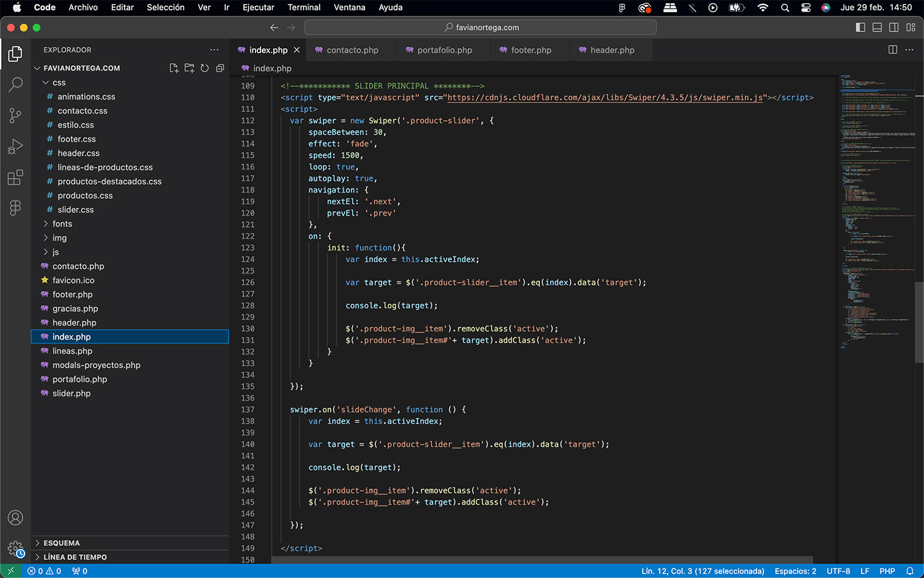Open the Extensions view
Image resolution: width=924 pixels, height=578 pixels.
point(15,177)
